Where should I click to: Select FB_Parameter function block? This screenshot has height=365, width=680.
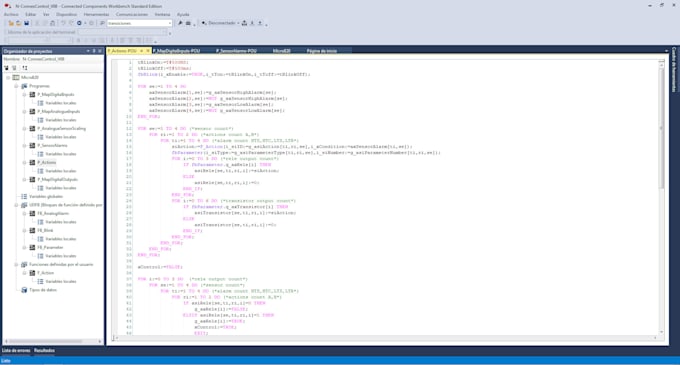coord(50,248)
